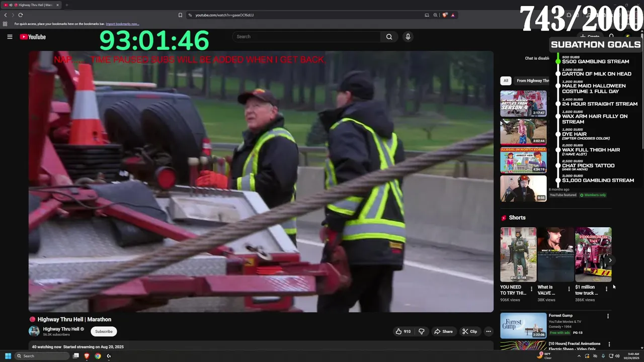Screen dimensions: 644x362
Task: Open options menu for Forrest Gump
Action: (x=608, y=316)
